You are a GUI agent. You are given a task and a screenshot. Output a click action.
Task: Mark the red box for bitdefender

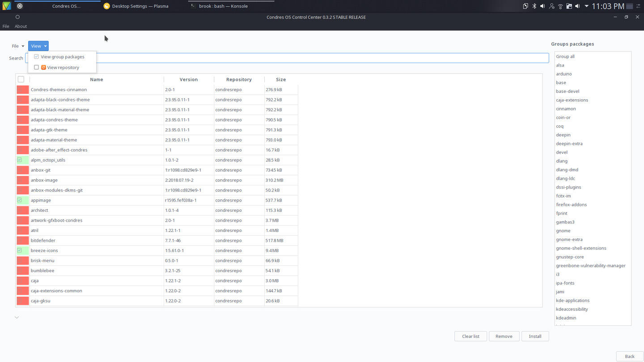pos(23,240)
